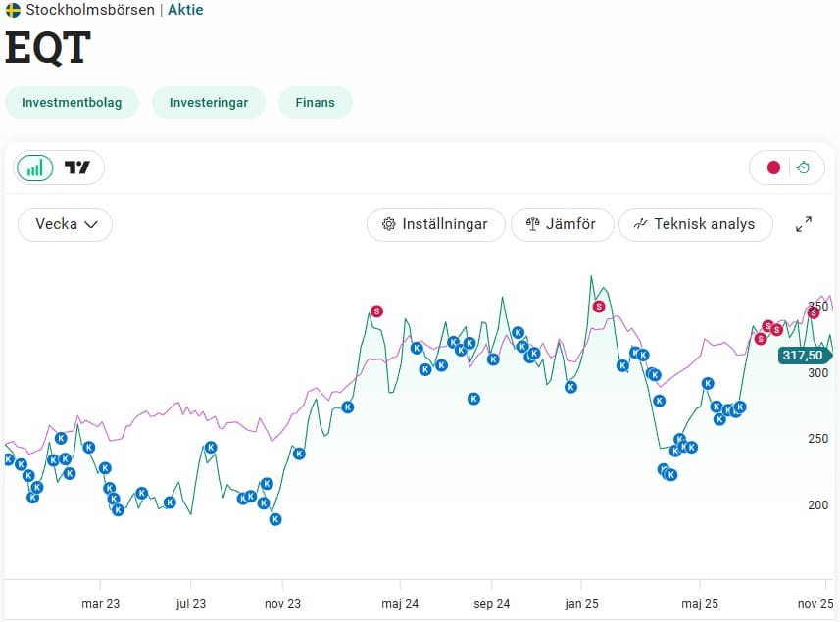Click the blue K marker above jul 23

(210, 447)
